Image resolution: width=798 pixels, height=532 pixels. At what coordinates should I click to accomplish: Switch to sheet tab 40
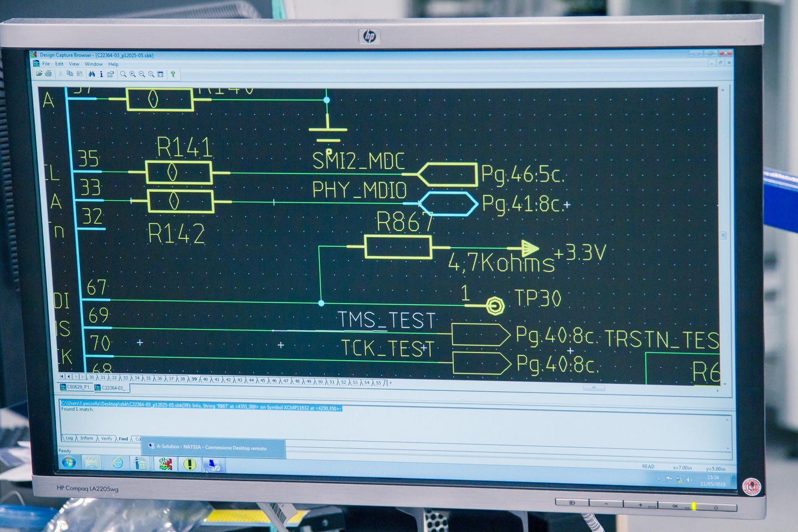[x=205, y=380]
